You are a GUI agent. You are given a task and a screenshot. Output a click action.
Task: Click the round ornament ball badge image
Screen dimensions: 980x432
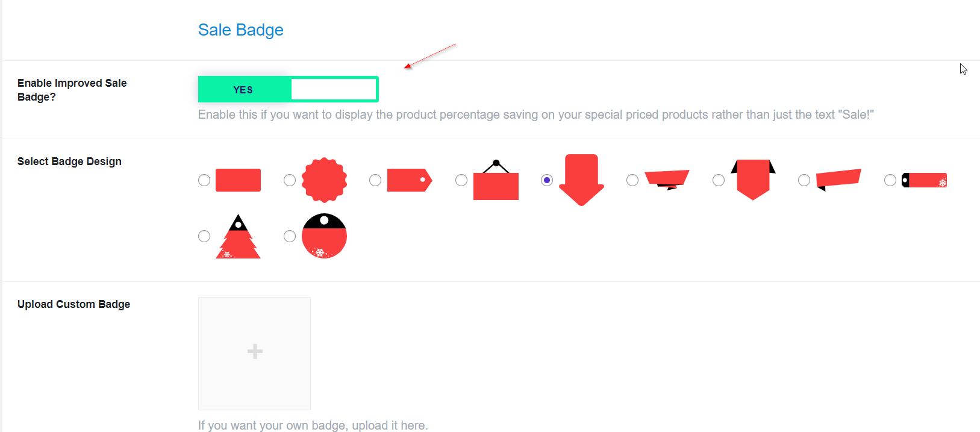pos(324,236)
